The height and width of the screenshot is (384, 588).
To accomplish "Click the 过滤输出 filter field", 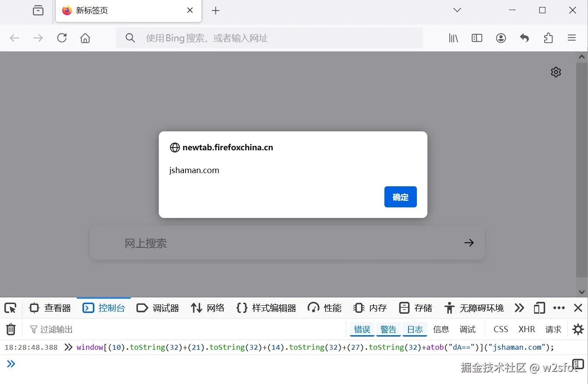I will pyautogui.click(x=184, y=329).
